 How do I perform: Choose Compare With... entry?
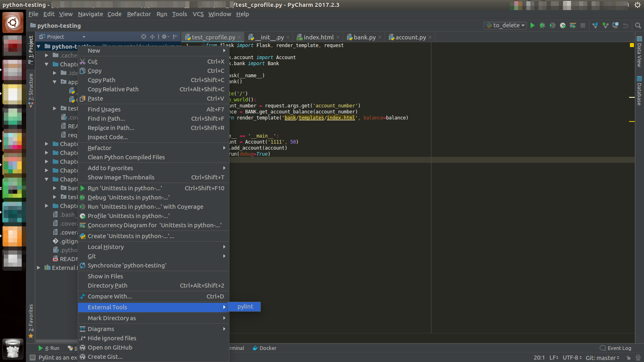point(153,296)
